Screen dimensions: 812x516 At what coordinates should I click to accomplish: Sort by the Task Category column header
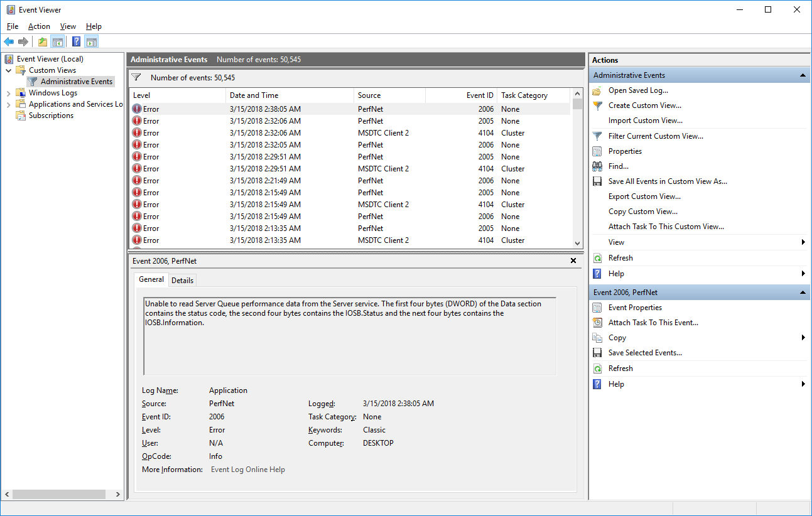(x=534, y=95)
